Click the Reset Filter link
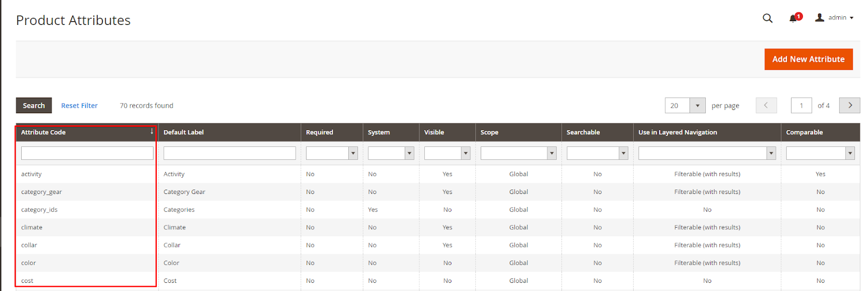 79,106
